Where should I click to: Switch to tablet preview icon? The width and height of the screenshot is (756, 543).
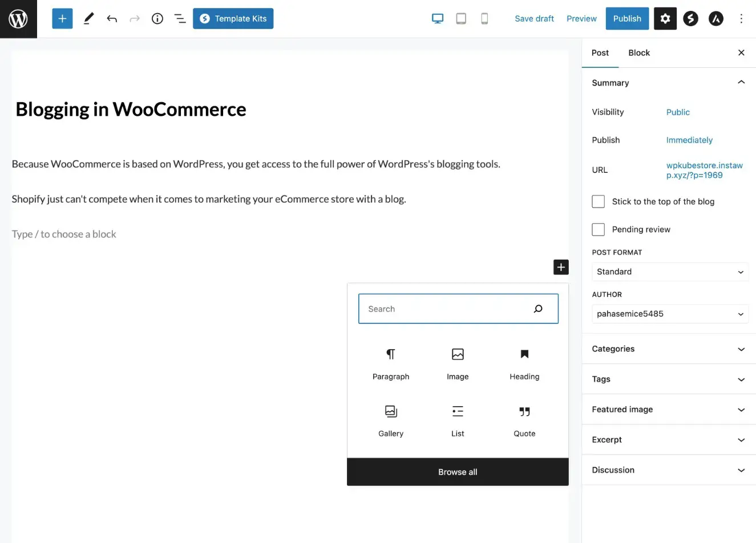coord(461,19)
